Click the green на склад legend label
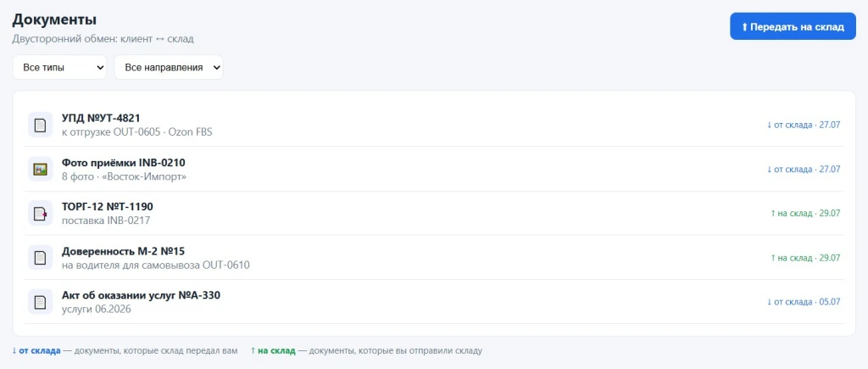This screenshot has height=369, width=868. pyautogui.click(x=275, y=350)
